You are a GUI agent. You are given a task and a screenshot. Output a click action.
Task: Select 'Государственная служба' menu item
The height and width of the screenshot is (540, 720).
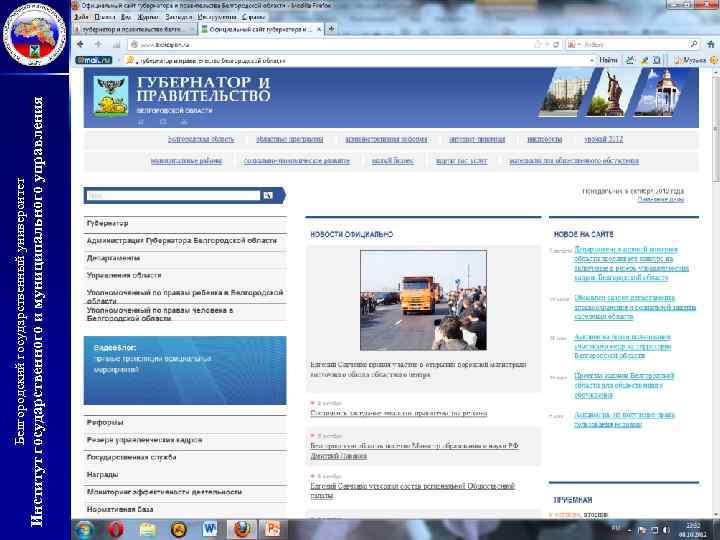(185, 458)
